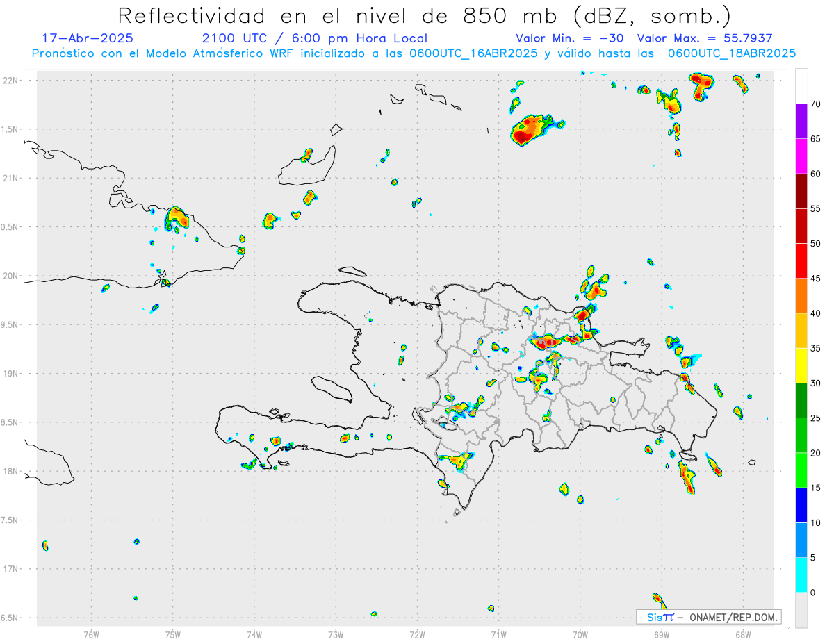Viewport: 834px width, 644px height.
Task: Click the yellow 30–35 dBZ color segment
Action: point(801,365)
